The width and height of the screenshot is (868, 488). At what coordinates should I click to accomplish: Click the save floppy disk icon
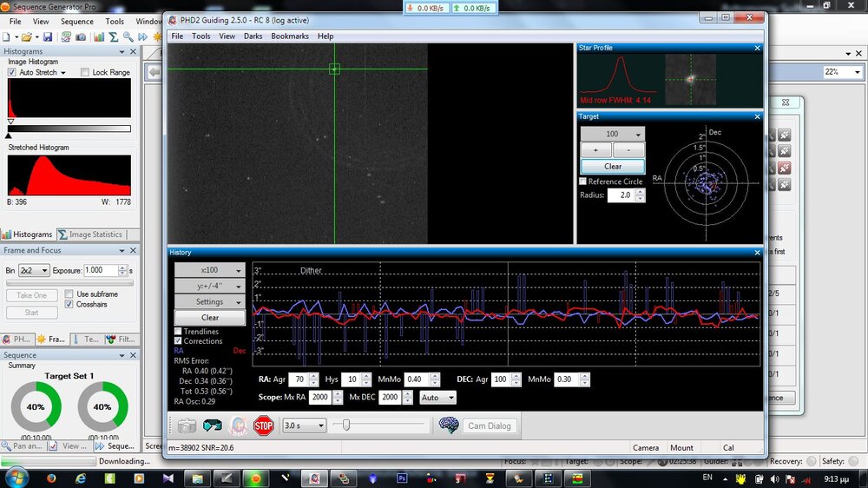point(47,37)
